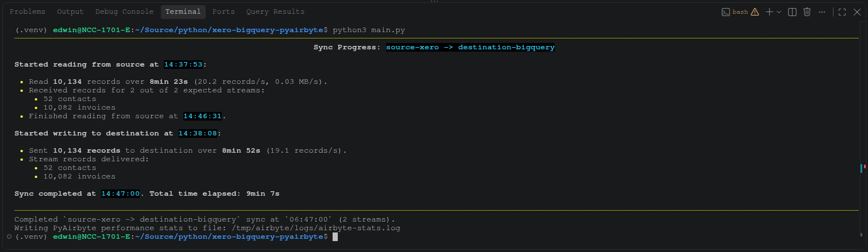The image size is (868, 252).
Task: Click the '/tmp/airbyte/logs/airbyte-stats.log' file path
Action: coord(317,228)
